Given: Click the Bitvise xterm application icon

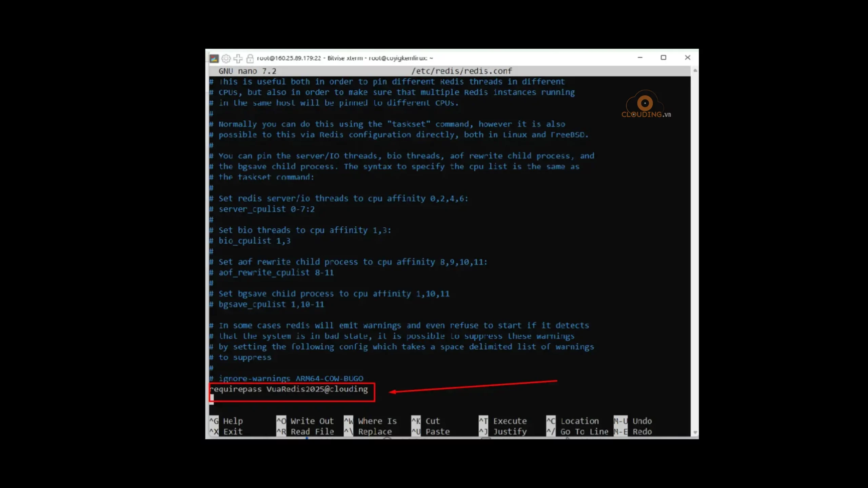Looking at the screenshot, I should click(x=214, y=58).
